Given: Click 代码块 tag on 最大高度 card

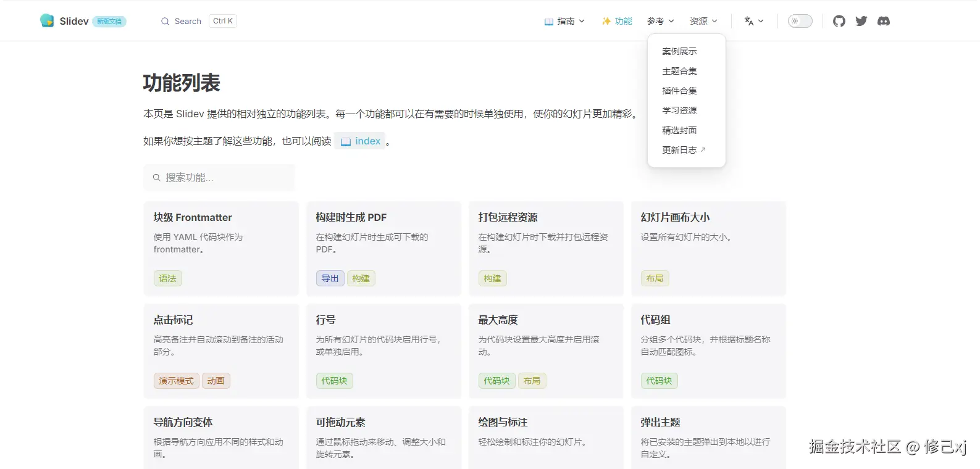Looking at the screenshot, I should click(x=496, y=381).
